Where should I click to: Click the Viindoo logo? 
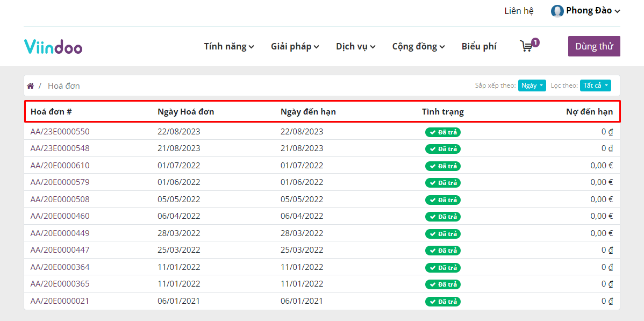pyautogui.click(x=53, y=46)
